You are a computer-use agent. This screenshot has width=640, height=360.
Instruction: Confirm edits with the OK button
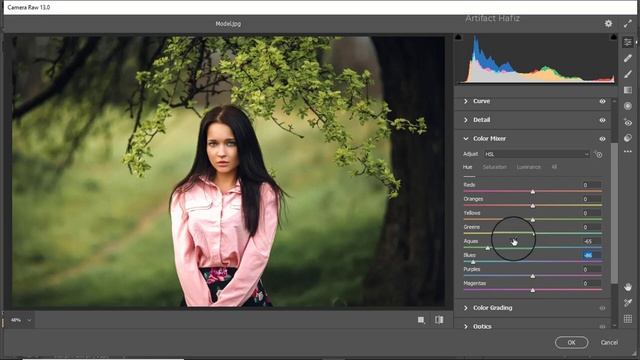pyautogui.click(x=571, y=342)
